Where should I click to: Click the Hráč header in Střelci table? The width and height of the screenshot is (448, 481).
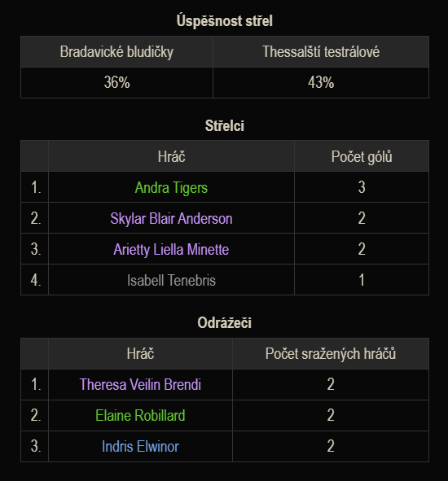171,156
